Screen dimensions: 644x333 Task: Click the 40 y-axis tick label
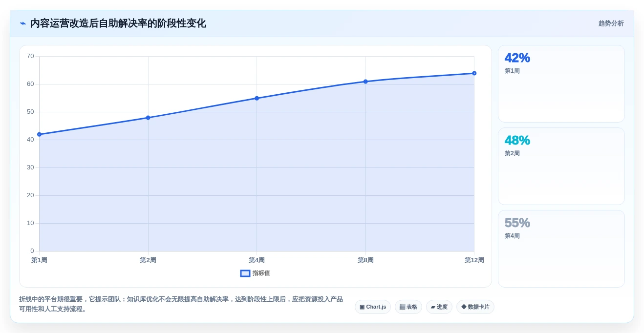tap(30, 140)
